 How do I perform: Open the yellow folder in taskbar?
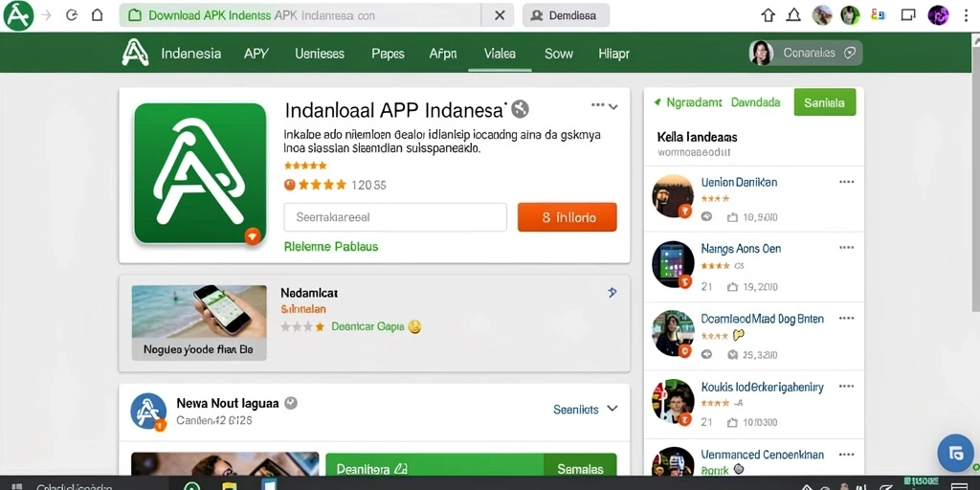[x=231, y=485]
